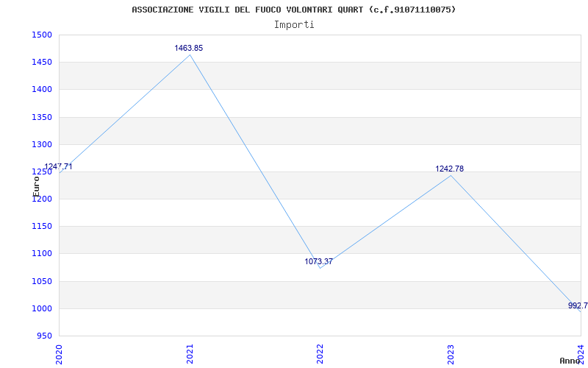Viewport: 588px width, 368px height.
Task: Click the 2022 x-axis label
Action: click(320, 355)
